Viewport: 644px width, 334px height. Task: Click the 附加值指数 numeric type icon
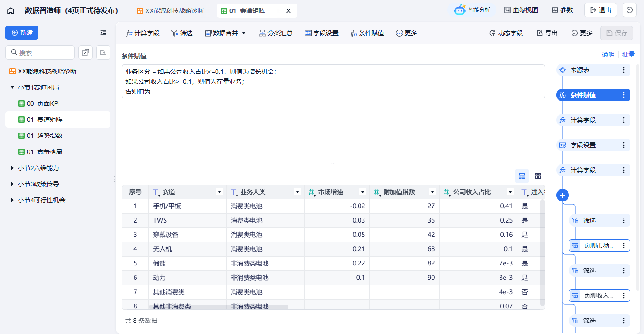(x=377, y=193)
